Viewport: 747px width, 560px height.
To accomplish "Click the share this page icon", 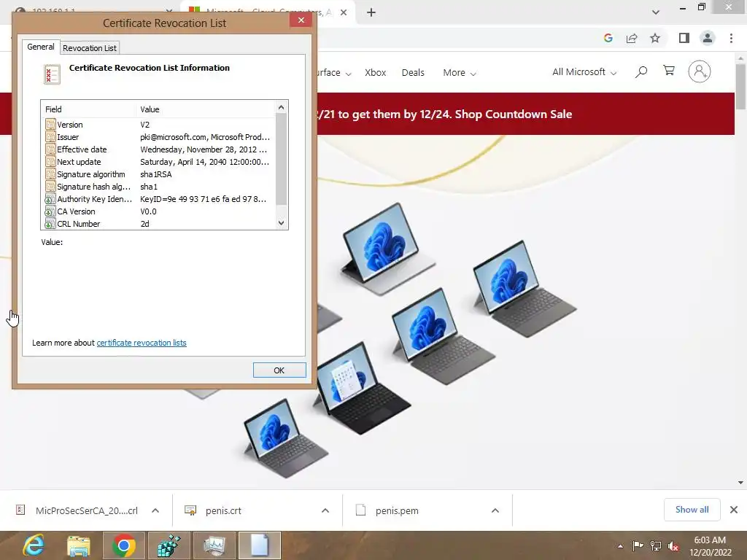I will point(632,38).
